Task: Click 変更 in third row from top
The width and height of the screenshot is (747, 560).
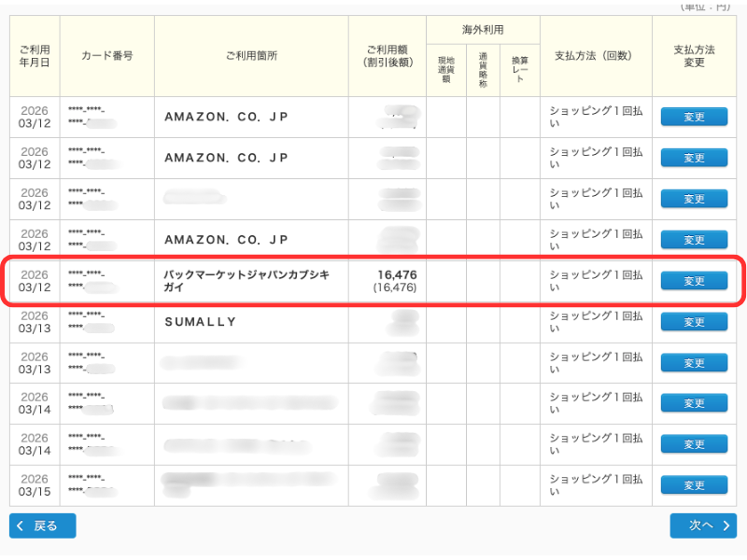Action: pyautogui.click(x=694, y=199)
